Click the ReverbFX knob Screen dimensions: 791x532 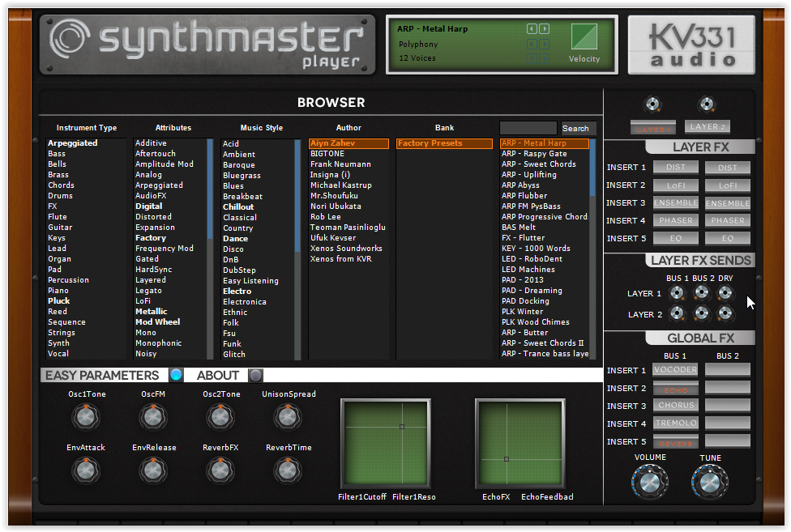point(220,470)
